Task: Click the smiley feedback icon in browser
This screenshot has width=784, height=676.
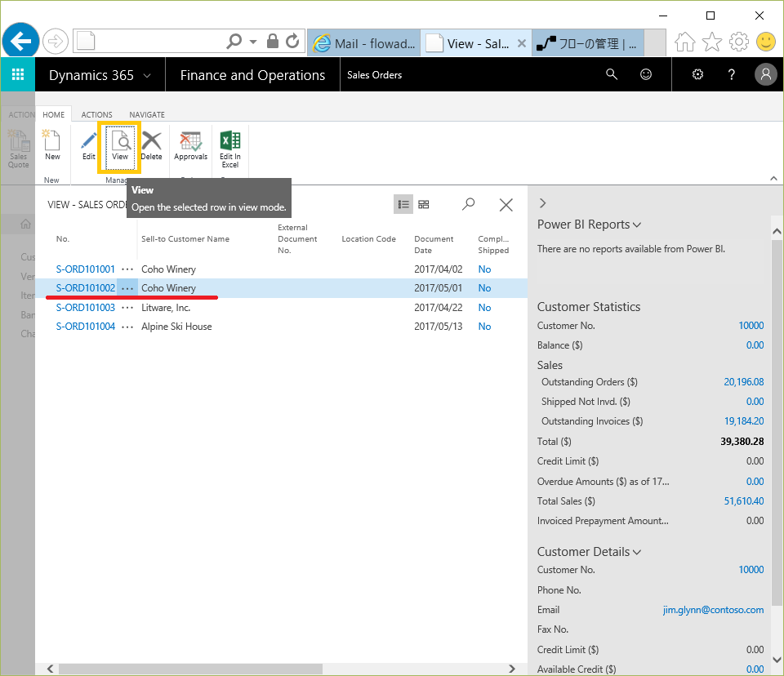Action: [765, 42]
